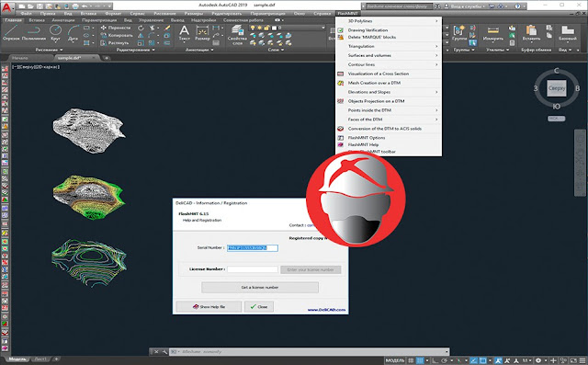Open the Contour lines submenu entry

[x=389, y=64]
